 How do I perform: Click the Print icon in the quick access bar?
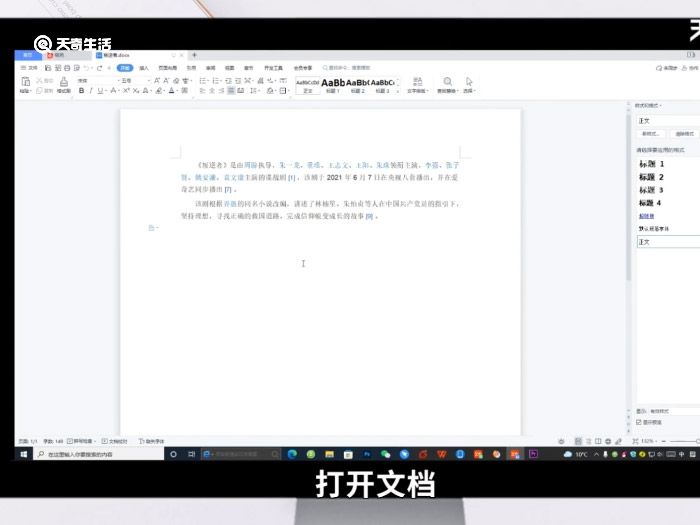tap(67, 68)
